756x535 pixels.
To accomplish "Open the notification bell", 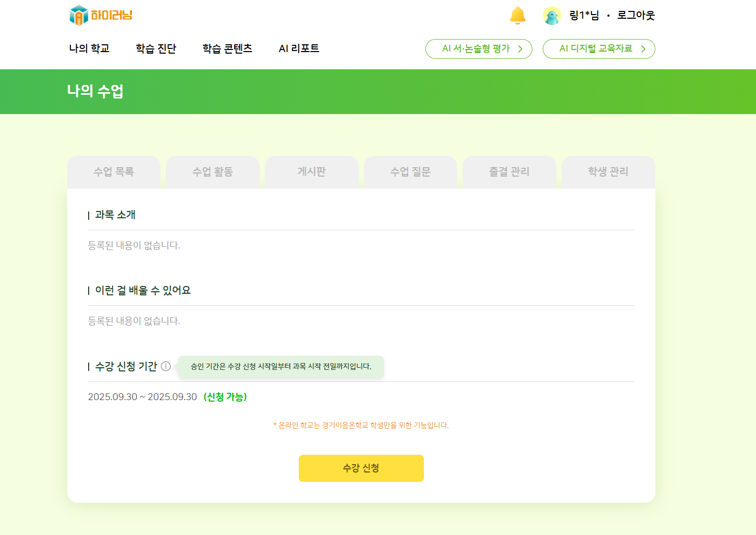I will (517, 16).
